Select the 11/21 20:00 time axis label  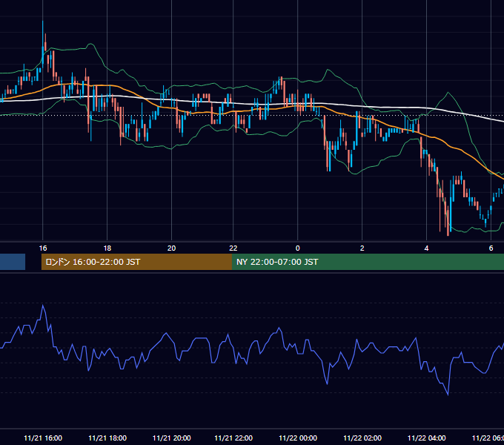(x=172, y=438)
